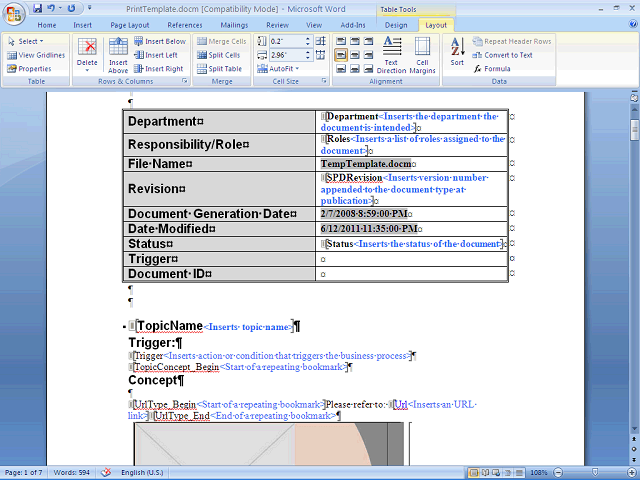Click the English (U.S.) language indicator
This screenshot has height=480, width=640.
click(x=142, y=473)
